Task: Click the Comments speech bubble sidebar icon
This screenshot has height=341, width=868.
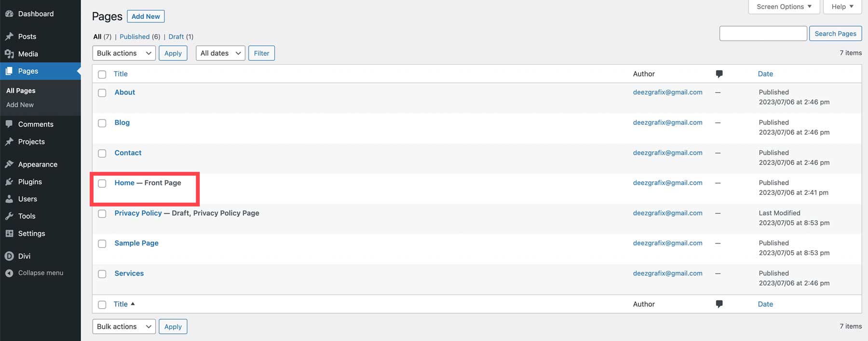Action: [x=9, y=124]
